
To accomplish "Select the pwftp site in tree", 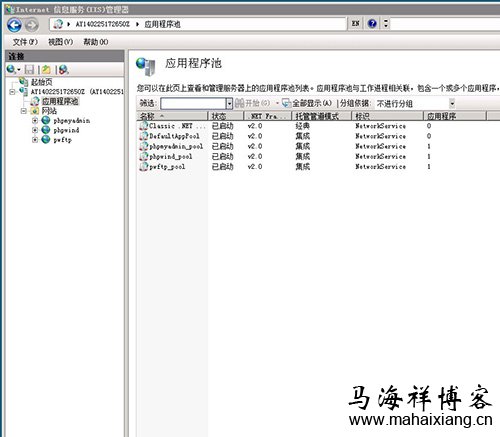I will click(x=62, y=140).
